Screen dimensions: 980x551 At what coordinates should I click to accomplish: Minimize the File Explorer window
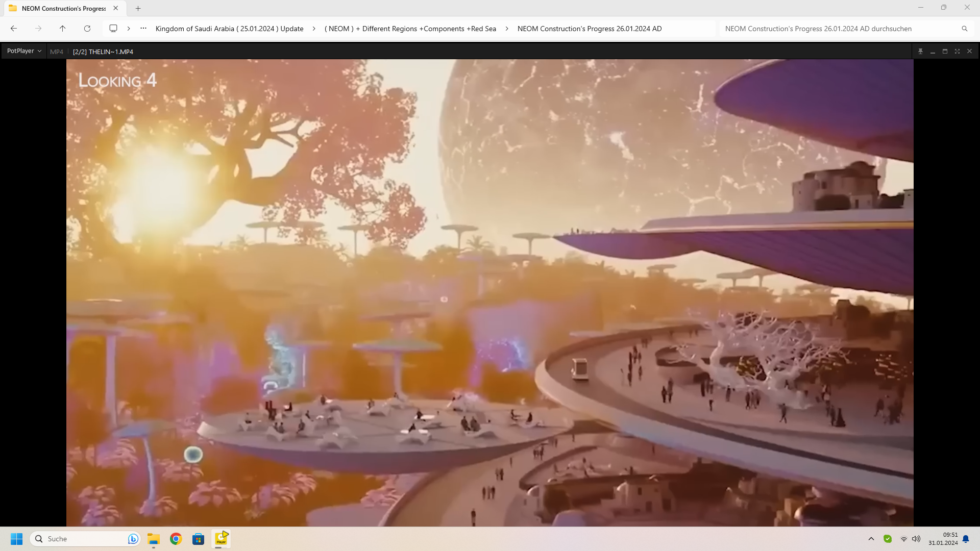pyautogui.click(x=921, y=8)
